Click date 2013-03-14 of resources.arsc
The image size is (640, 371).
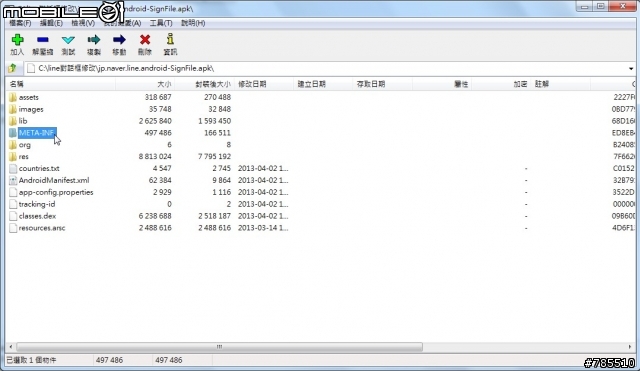click(263, 228)
